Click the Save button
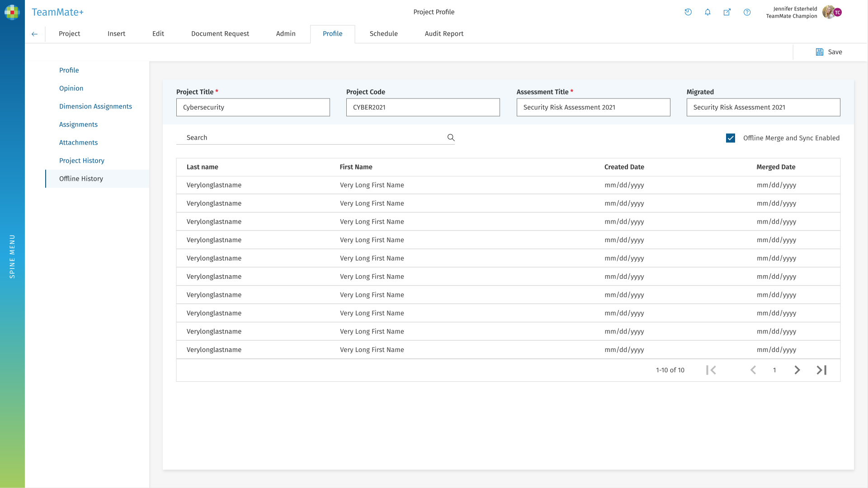 tap(829, 52)
